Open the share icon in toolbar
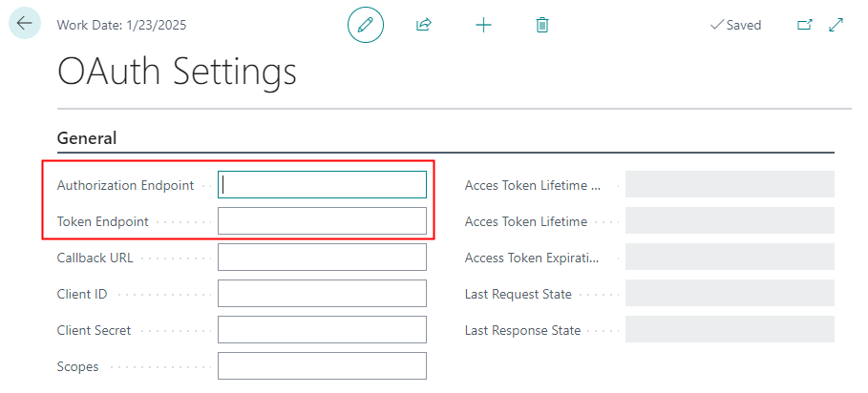The width and height of the screenshot is (868, 393). point(424,25)
